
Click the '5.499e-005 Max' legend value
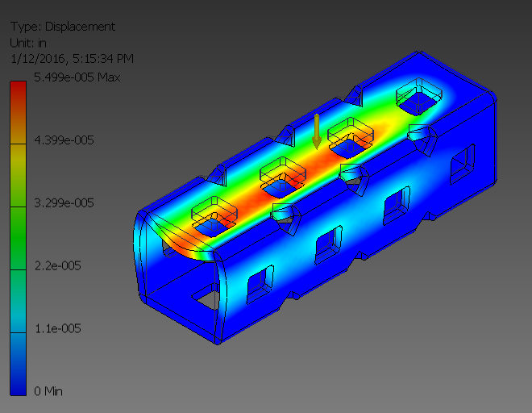[77, 77]
